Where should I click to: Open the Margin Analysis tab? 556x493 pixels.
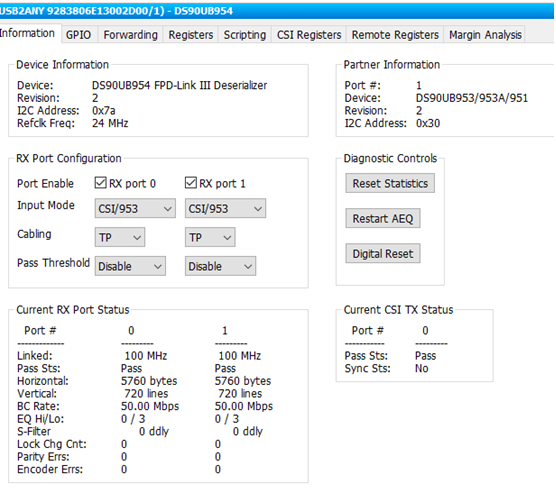coord(485,35)
